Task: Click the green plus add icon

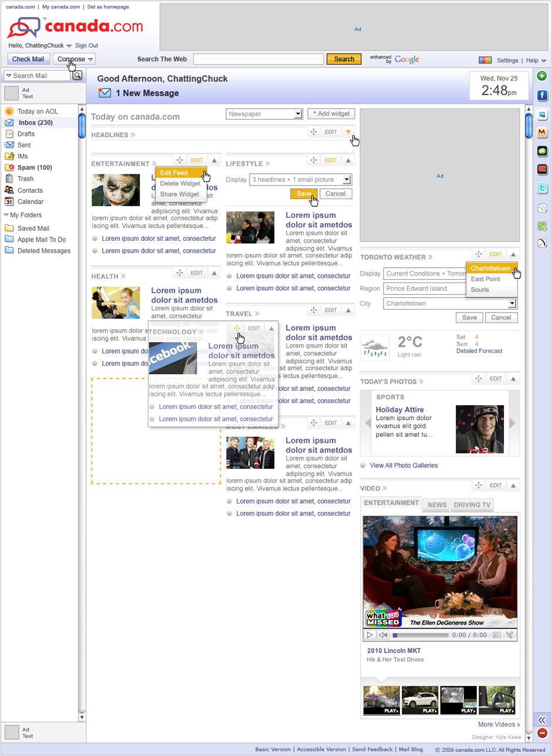Action: coord(542,76)
